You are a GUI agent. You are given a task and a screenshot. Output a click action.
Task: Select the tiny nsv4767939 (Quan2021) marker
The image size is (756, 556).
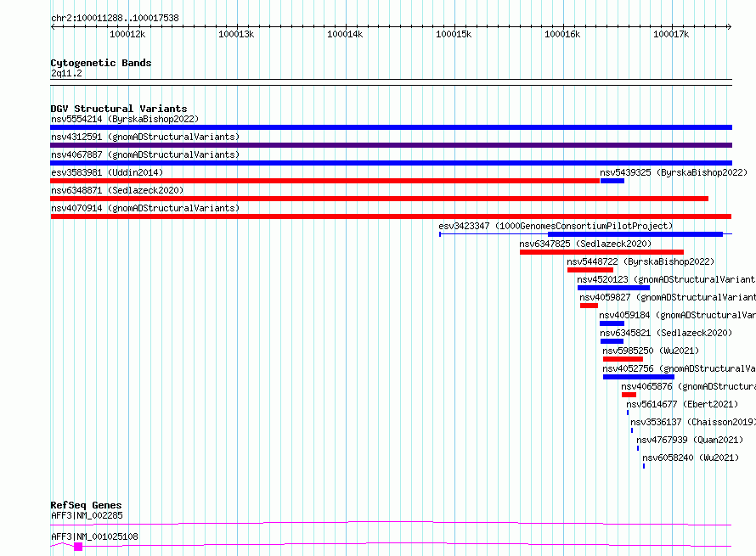coord(638,448)
